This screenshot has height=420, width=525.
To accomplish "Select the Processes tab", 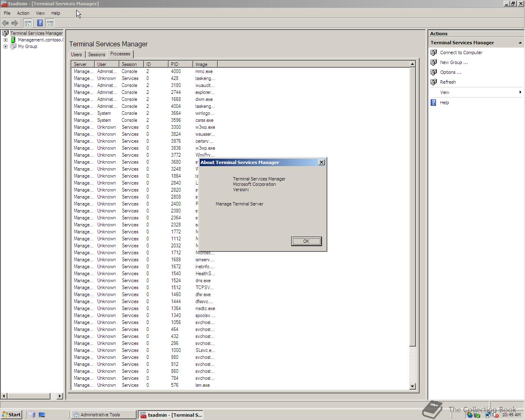I will pyautogui.click(x=120, y=54).
